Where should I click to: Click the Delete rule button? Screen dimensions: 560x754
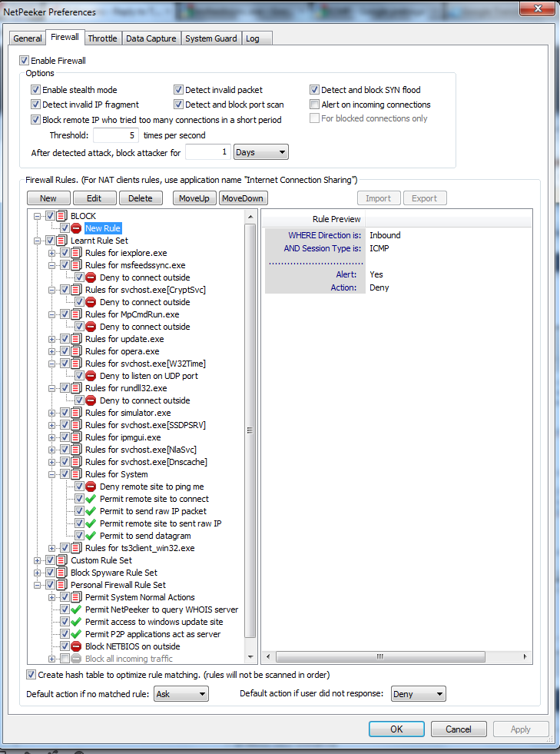coord(141,198)
